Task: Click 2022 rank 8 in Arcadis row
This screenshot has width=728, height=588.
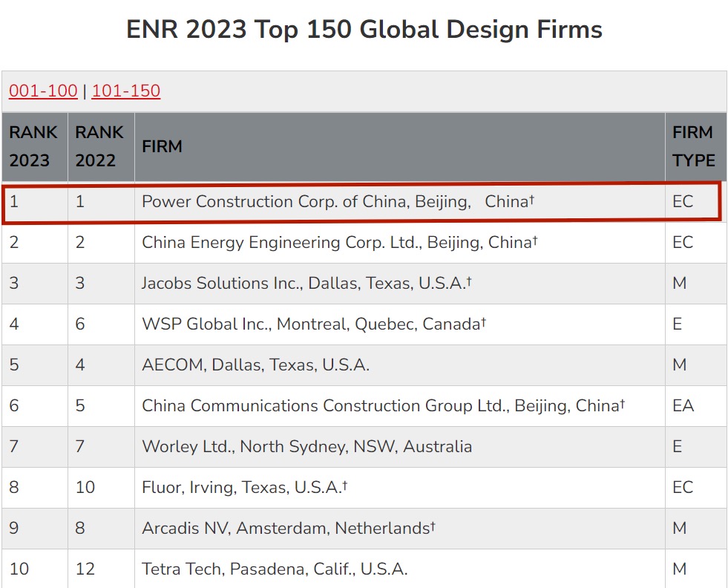Action: [80, 528]
